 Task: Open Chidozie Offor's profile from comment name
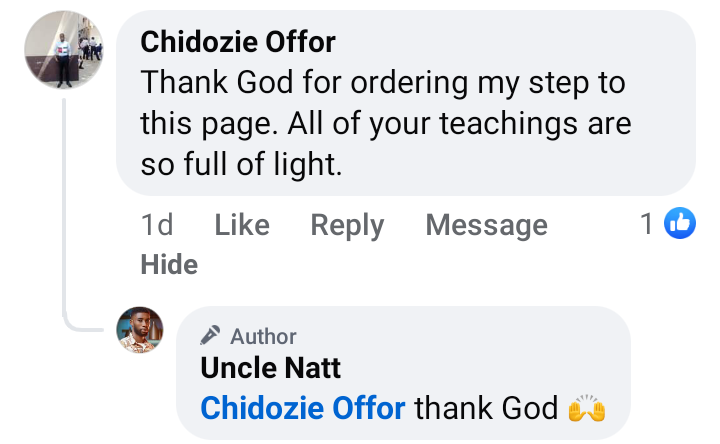238,42
